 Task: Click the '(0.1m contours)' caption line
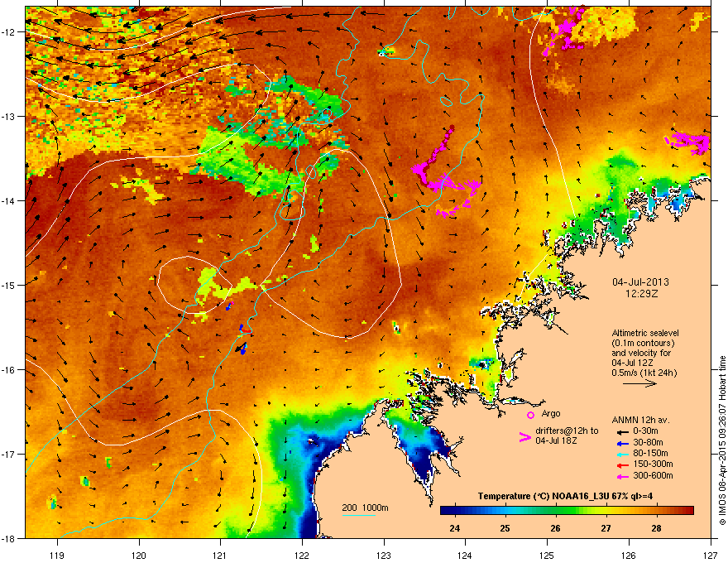pyautogui.click(x=643, y=344)
